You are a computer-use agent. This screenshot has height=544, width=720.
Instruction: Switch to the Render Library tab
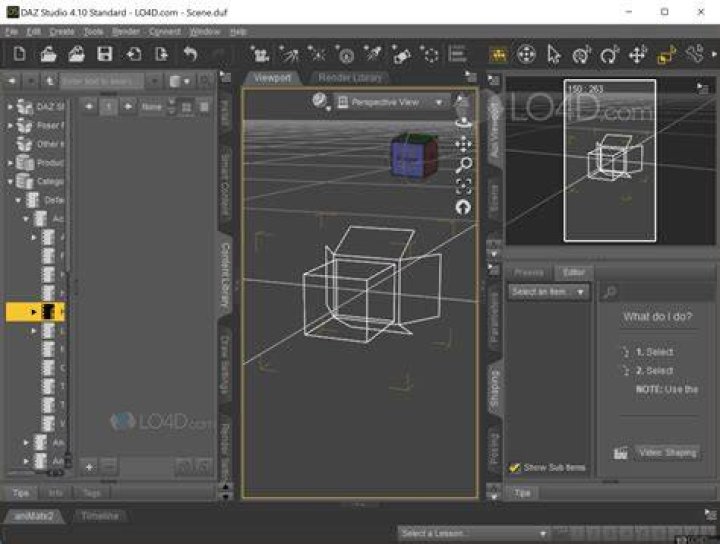click(x=350, y=78)
